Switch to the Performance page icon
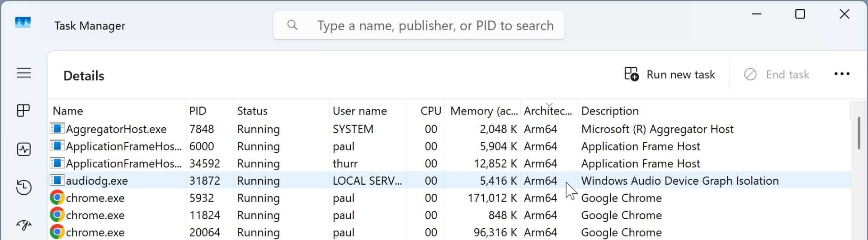 click(24, 149)
